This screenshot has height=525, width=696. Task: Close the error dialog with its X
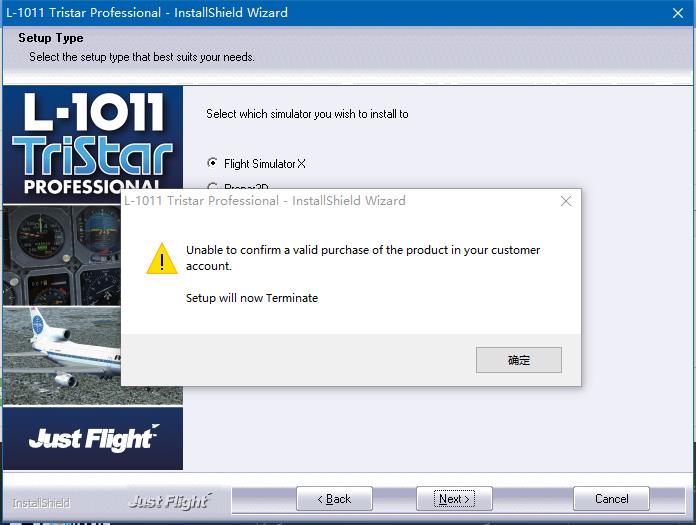pos(566,201)
